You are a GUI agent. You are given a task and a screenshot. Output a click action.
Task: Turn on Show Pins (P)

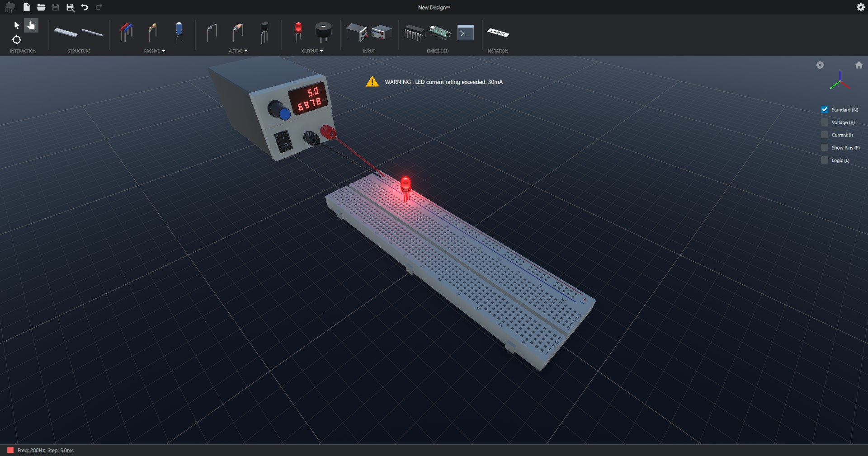pyautogui.click(x=825, y=148)
